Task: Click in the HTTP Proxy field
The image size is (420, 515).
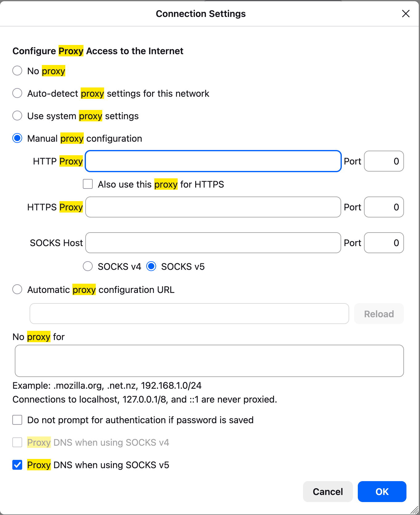Action: click(x=213, y=161)
